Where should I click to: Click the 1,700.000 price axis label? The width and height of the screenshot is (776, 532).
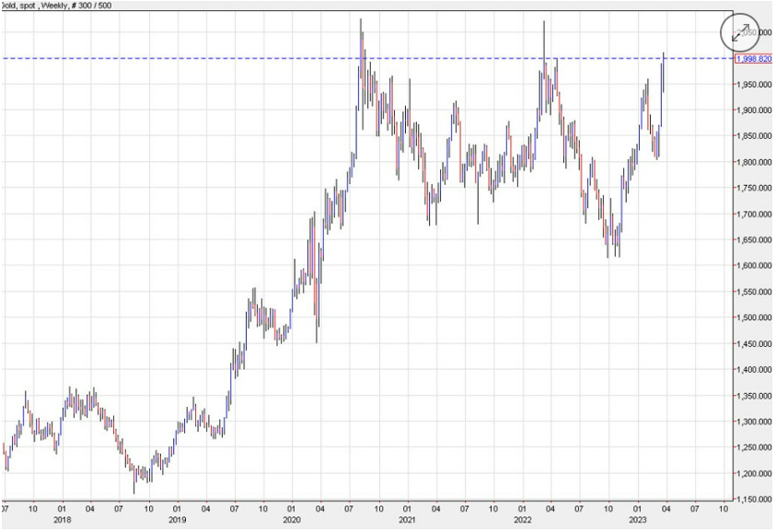point(754,214)
